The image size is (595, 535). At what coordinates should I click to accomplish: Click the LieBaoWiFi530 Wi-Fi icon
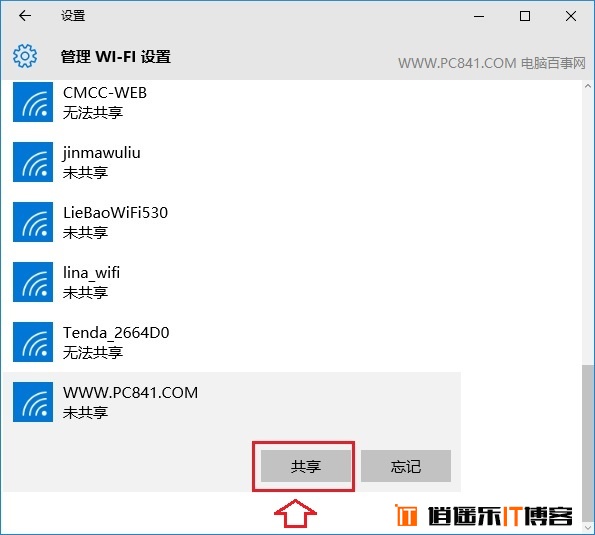pyautogui.click(x=33, y=222)
